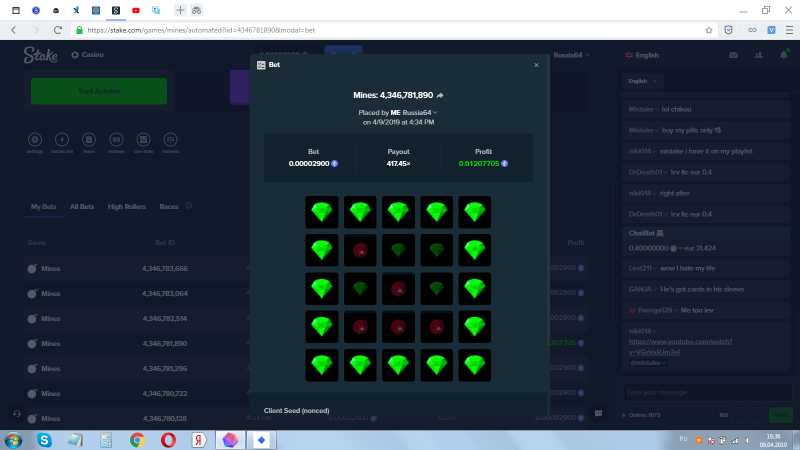
Task: Open Yandex browser from the taskbar
Action: (198, 440)
